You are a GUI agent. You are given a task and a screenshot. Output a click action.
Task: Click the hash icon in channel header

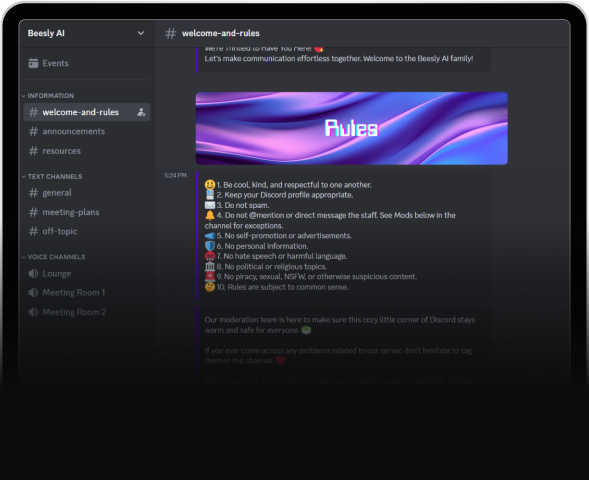[171, 33]
